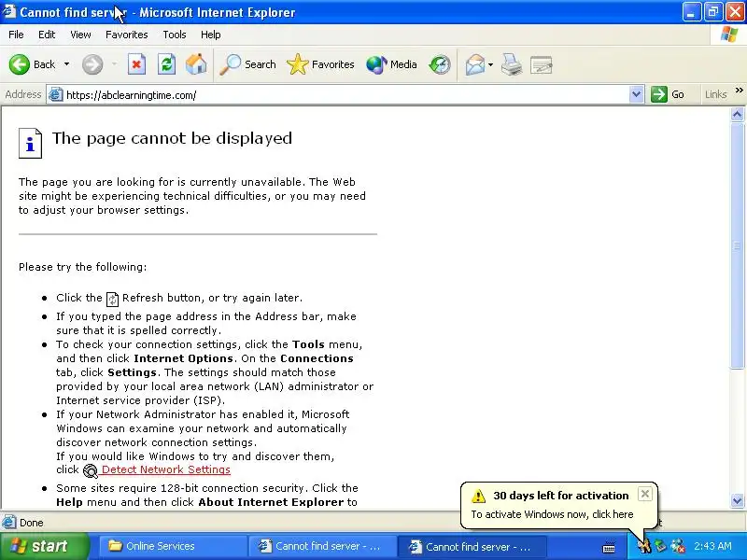Open the Search pane button
The image size is (747, 560).
point(247,64)
